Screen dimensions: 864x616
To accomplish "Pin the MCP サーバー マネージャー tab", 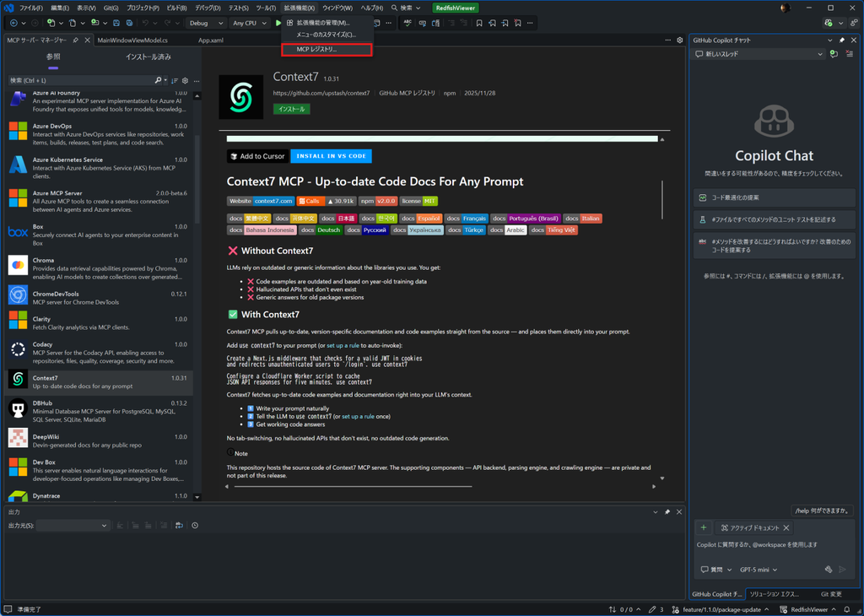I will [x=75, y=41].
